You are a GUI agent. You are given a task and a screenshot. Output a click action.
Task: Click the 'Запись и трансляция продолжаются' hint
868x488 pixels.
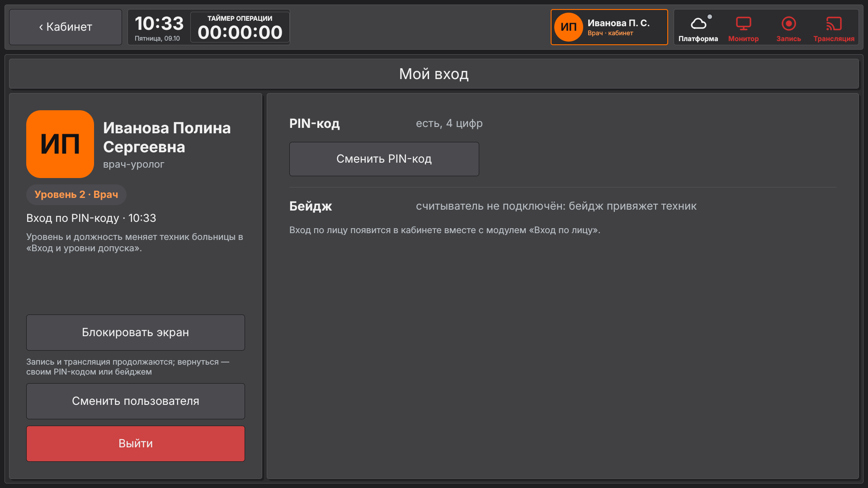click(127, 367)
